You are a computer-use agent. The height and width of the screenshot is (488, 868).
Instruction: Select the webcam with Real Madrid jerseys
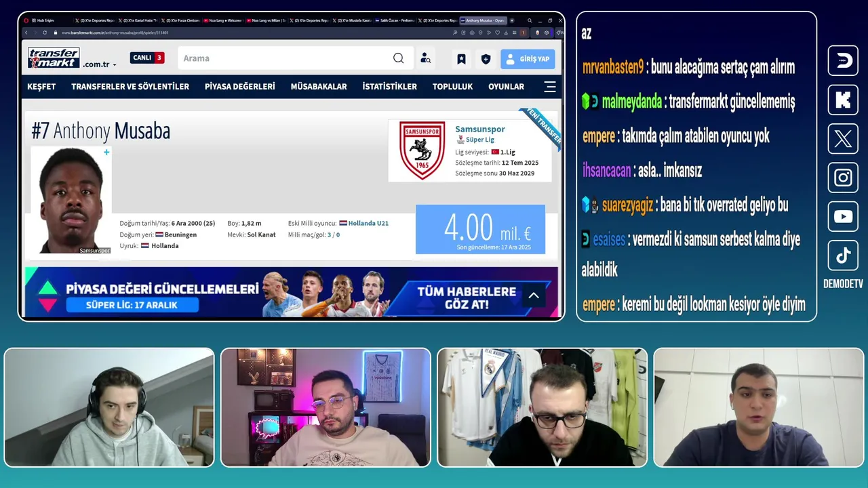(542, 407)
